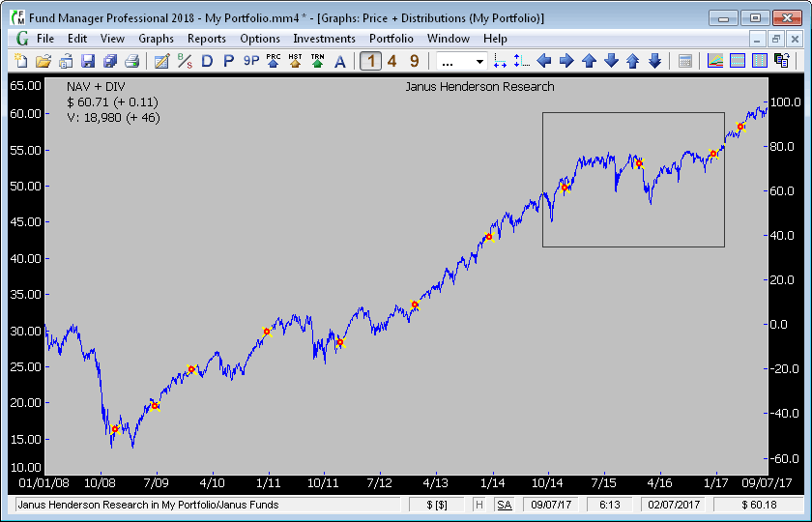Click the "V: 18,980 (+ 46)" value
Screen dimensions: 812x522
(x=113, y=118)
